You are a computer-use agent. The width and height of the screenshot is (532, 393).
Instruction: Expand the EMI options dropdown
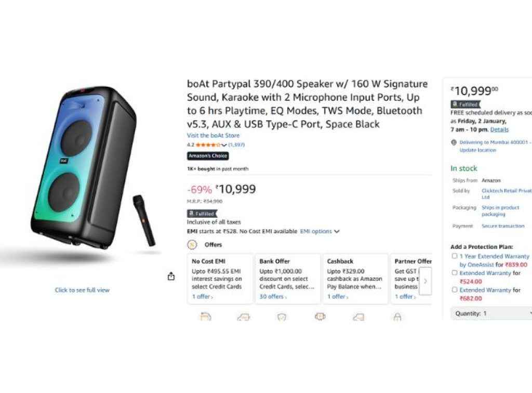coord(320,231)
